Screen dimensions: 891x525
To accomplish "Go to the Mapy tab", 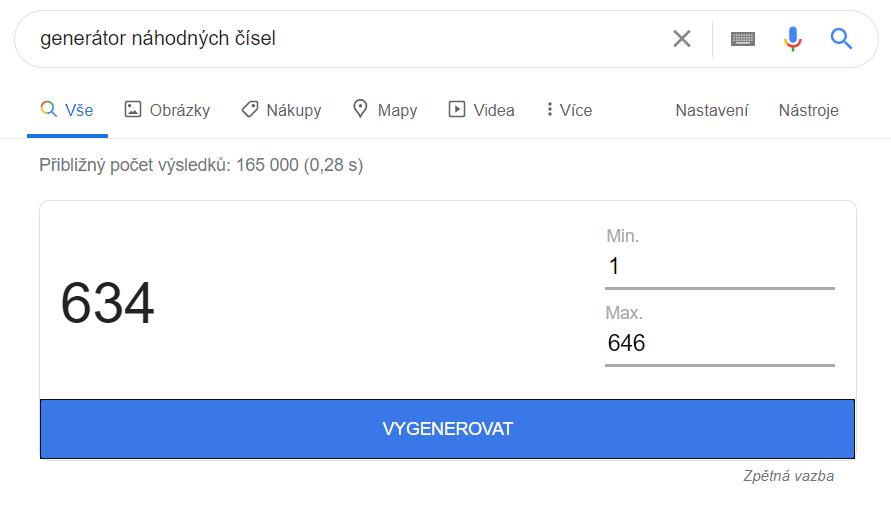I will (x=397, y=110).
